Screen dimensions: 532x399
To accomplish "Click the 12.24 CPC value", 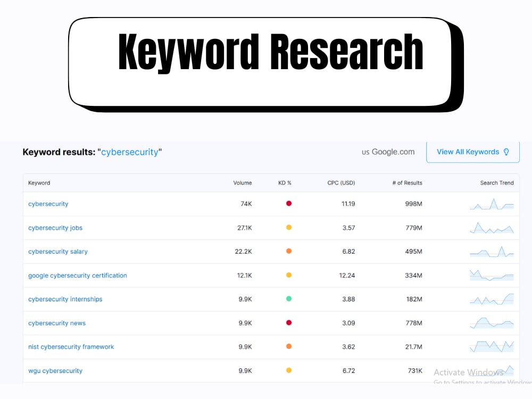I will [347, 276].
